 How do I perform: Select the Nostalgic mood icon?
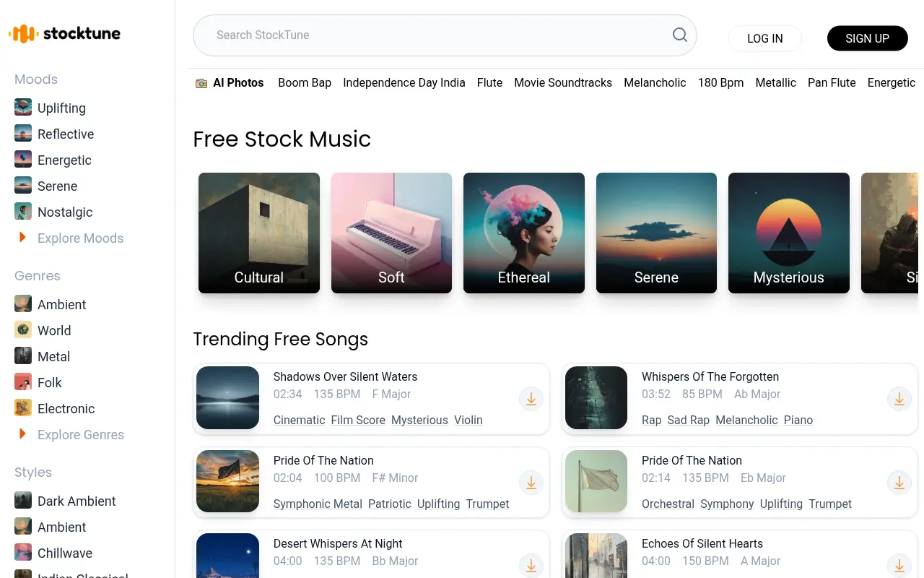[22, 212]
